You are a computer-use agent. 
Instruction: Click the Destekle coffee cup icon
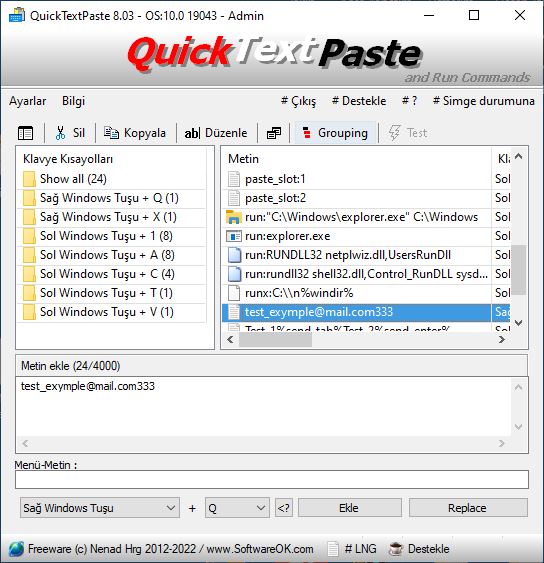coord(396,549)
